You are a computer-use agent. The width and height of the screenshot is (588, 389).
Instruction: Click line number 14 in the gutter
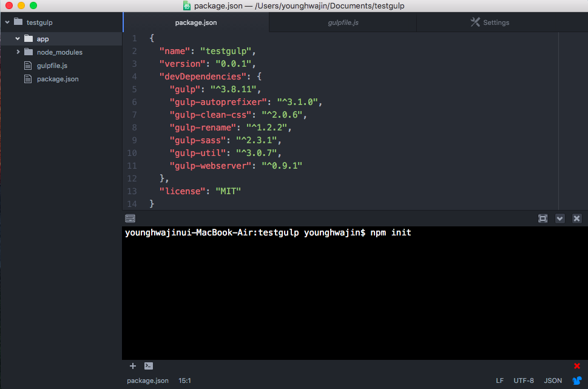click(x=132, y=204)
